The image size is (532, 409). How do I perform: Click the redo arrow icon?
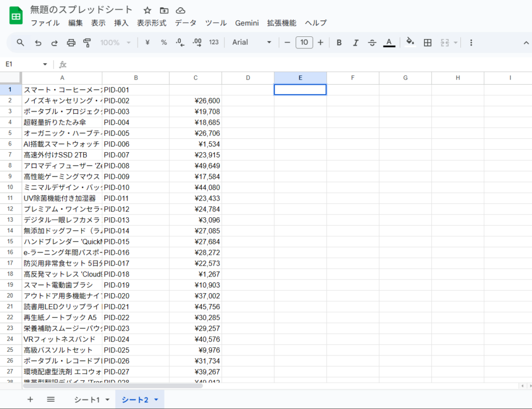coord(55,43)
